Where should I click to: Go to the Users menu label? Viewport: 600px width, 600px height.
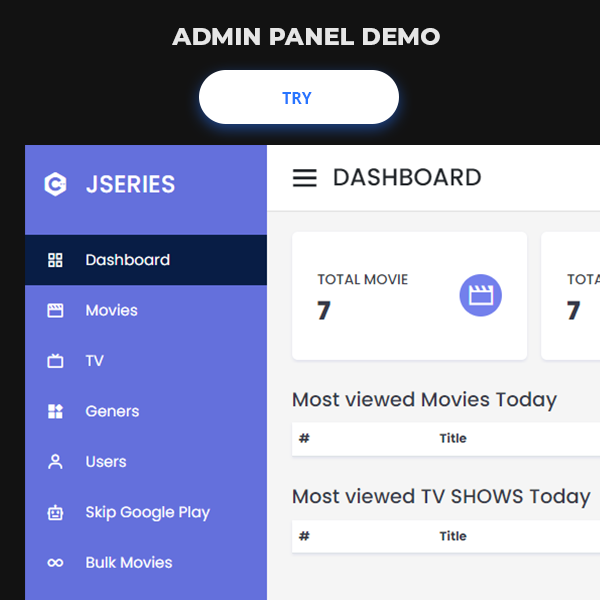[x=106, y=462]
